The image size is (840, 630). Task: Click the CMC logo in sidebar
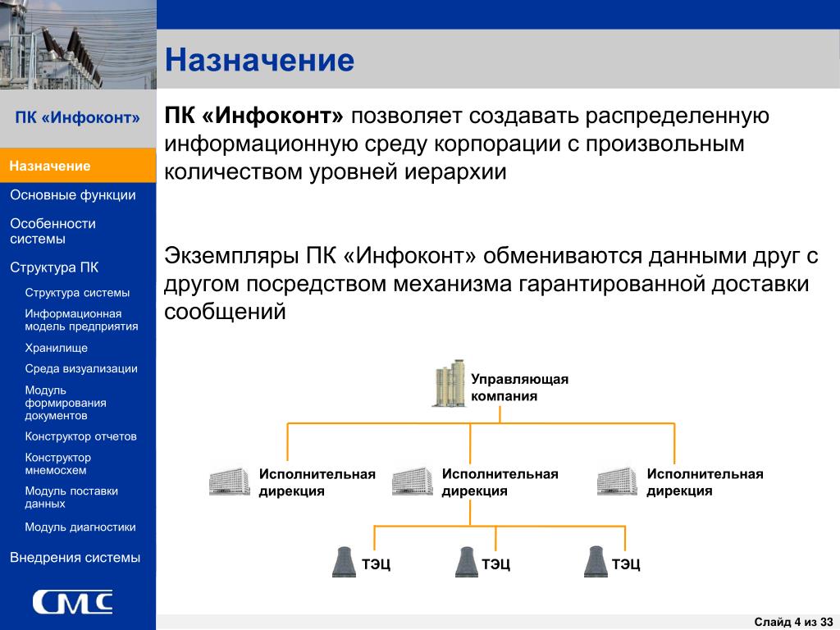coord(73,603)
